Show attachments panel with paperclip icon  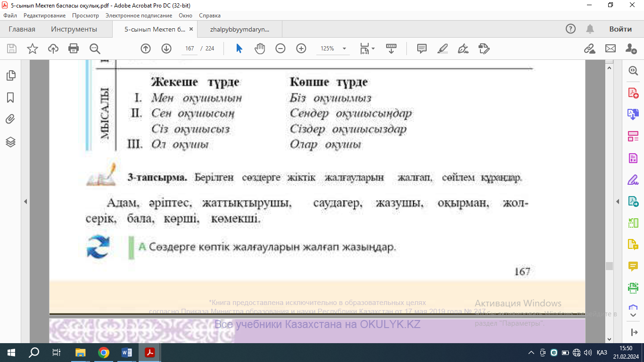coord(10,119)
